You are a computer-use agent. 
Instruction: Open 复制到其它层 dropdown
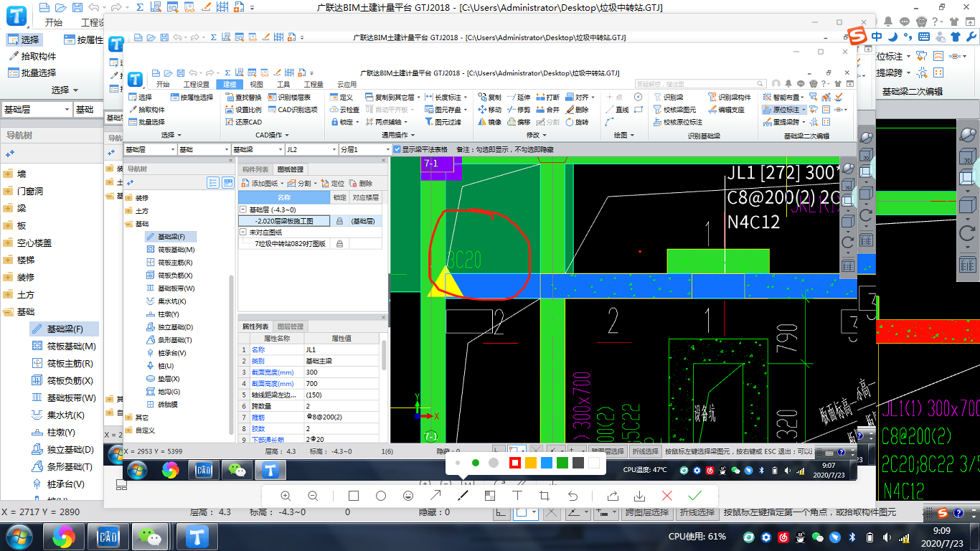click(418, 97)
